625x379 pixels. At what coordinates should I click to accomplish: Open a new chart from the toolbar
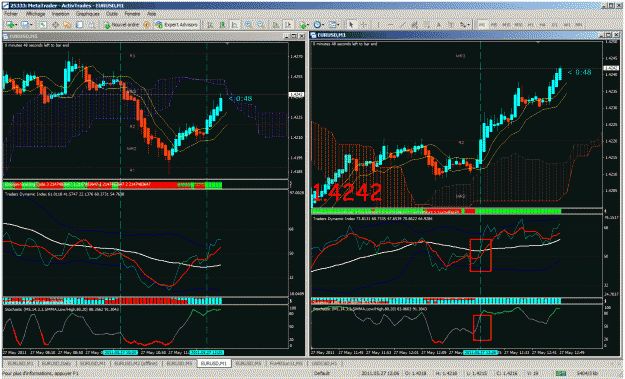10,25
